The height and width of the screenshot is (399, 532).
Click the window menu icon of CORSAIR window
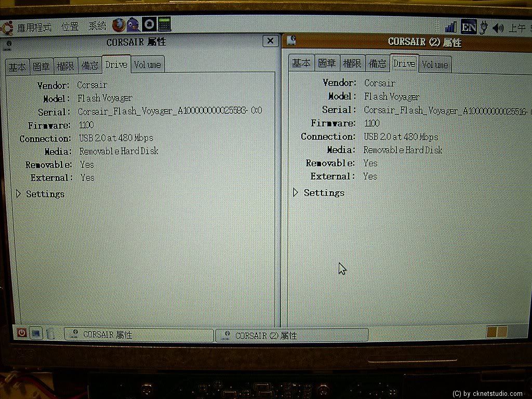pos(9,45)
